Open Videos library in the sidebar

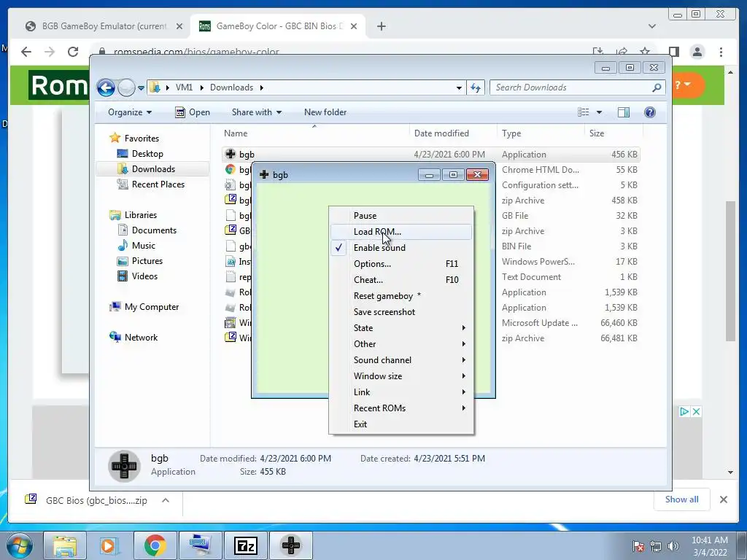tap(144, 276)
